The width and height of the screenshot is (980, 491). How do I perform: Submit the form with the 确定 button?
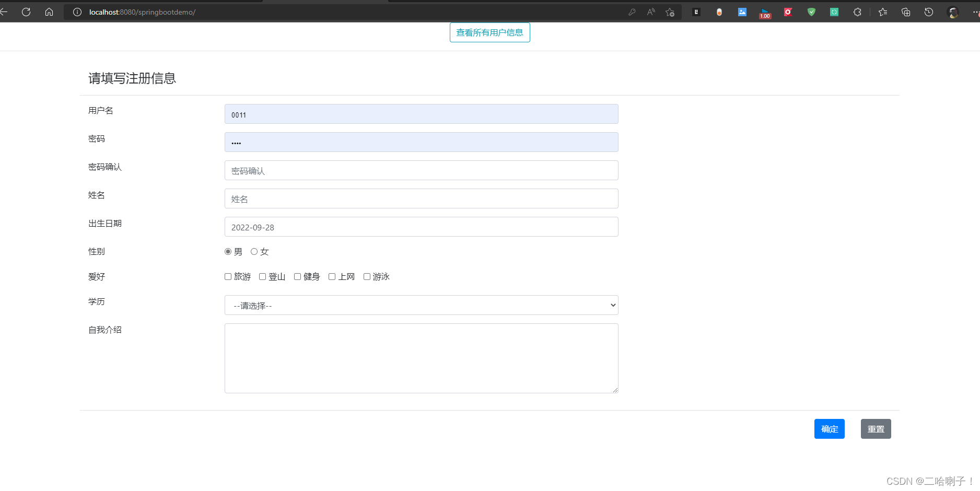click(x=830, y=429)
